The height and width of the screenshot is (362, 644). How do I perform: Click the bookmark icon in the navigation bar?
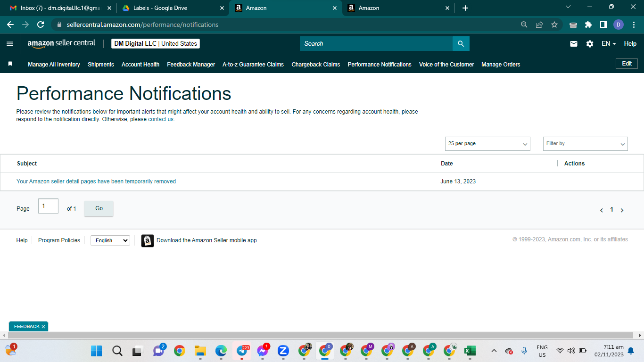coord(10,64)
